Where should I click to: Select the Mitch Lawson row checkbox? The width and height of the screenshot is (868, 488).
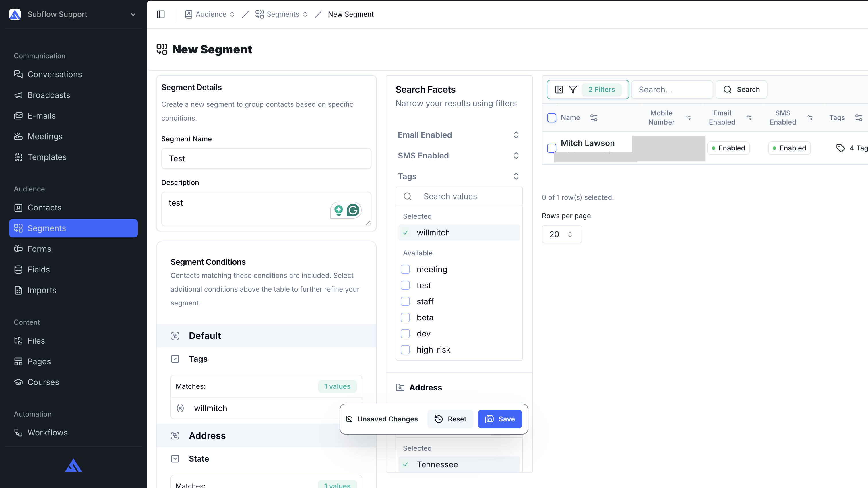(x=551, y=148)
